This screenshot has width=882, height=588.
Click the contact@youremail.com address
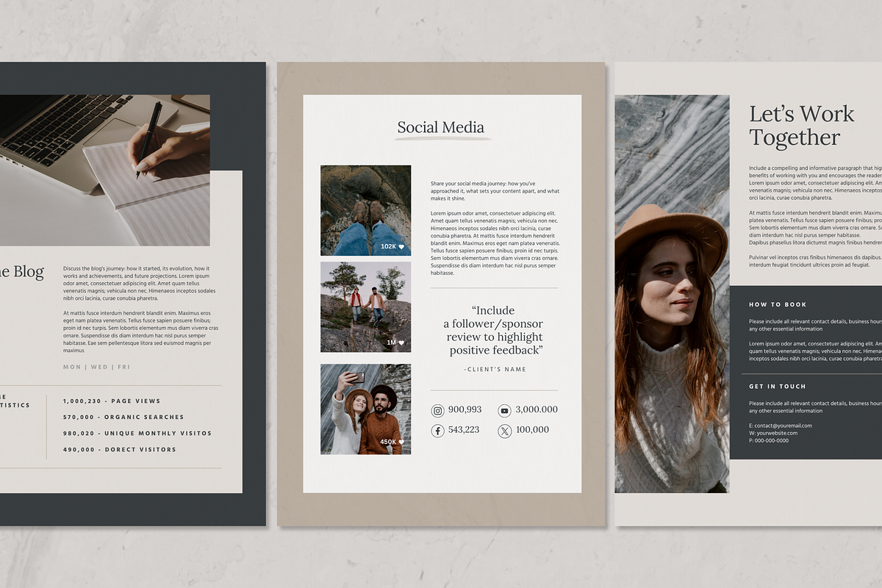(781, 426)
